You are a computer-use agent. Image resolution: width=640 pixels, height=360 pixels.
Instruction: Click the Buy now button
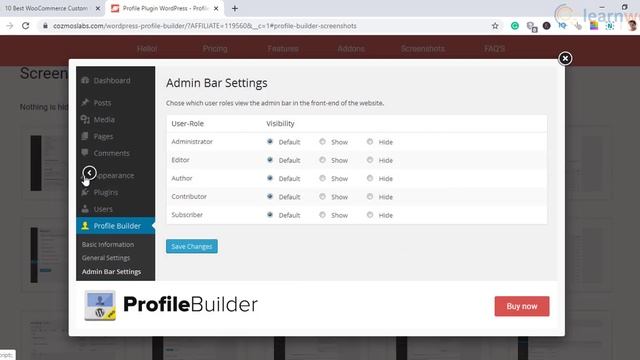(522, 306)
